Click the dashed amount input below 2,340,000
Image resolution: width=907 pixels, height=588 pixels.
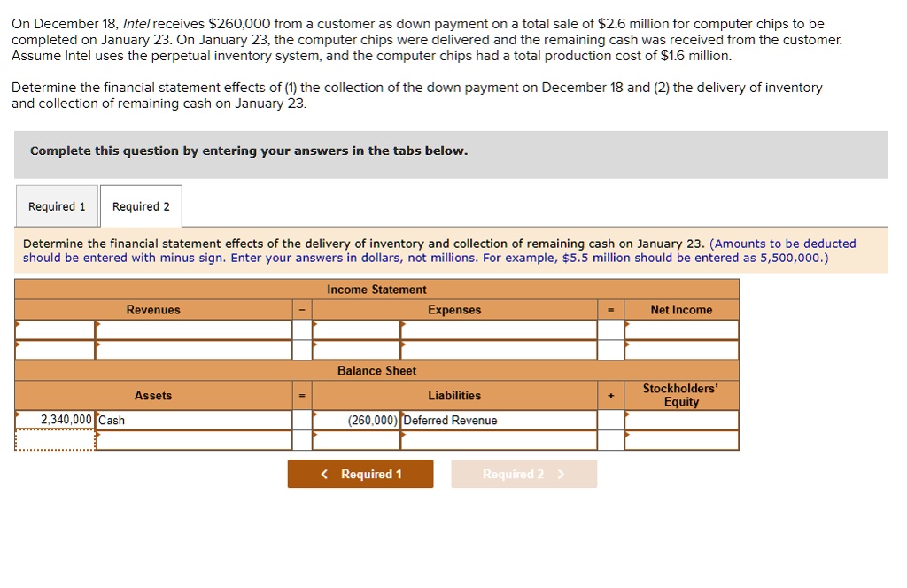tap(53, 439)
